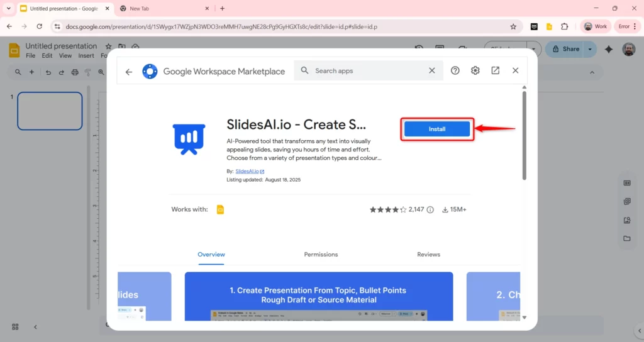Open Marketplace settings gear icon
Screen dimensions: 644x342
(x=475, y=71)
